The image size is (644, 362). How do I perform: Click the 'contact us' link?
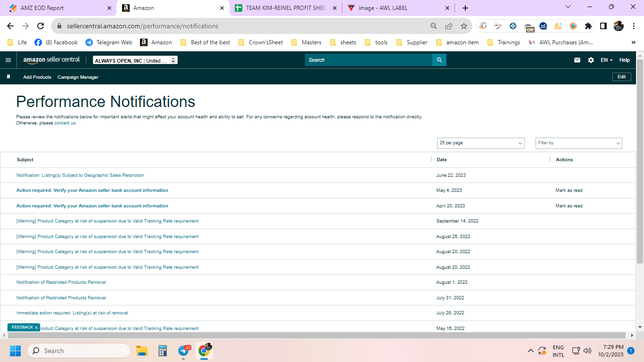pos(65,123)
